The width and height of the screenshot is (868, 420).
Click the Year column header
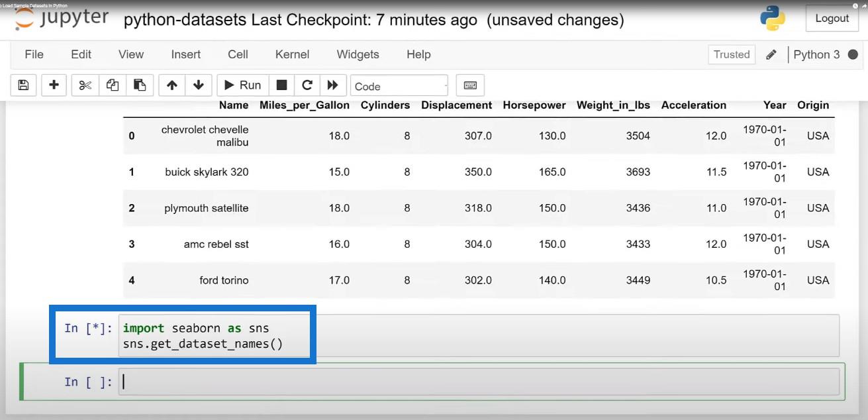pos(775,105)
